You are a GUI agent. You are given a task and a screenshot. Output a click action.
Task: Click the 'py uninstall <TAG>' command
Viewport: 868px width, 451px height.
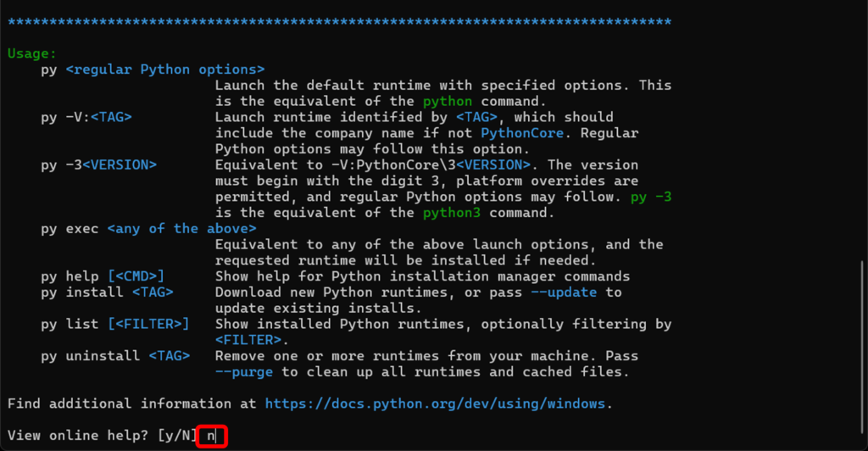click(115, 356)
